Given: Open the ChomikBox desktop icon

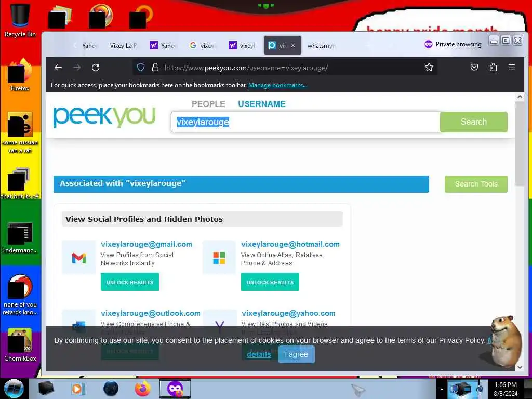Looking at the screenshot, I should (20, 344).
